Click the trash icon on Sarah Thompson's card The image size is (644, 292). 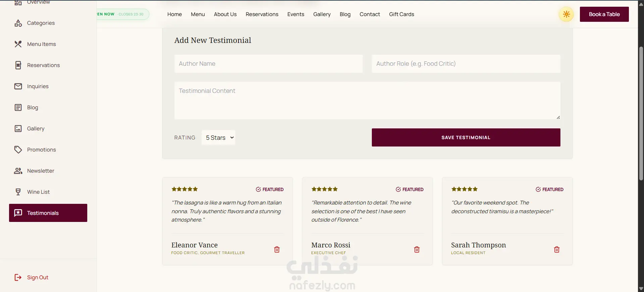(x=557, y=249)
